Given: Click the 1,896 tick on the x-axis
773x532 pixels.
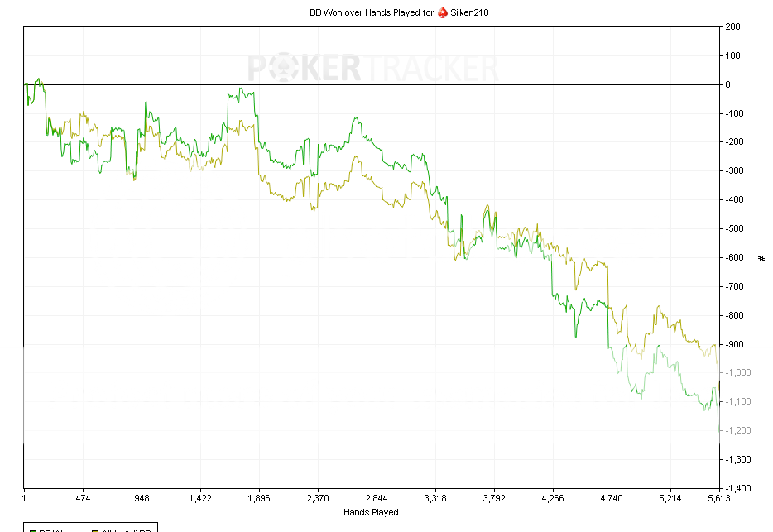Looking at the screenshot, I should click(x=259, y=499).
